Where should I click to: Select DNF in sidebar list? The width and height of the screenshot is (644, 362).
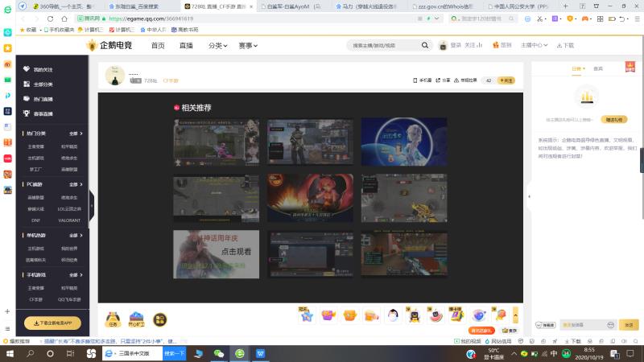[35, 220]
